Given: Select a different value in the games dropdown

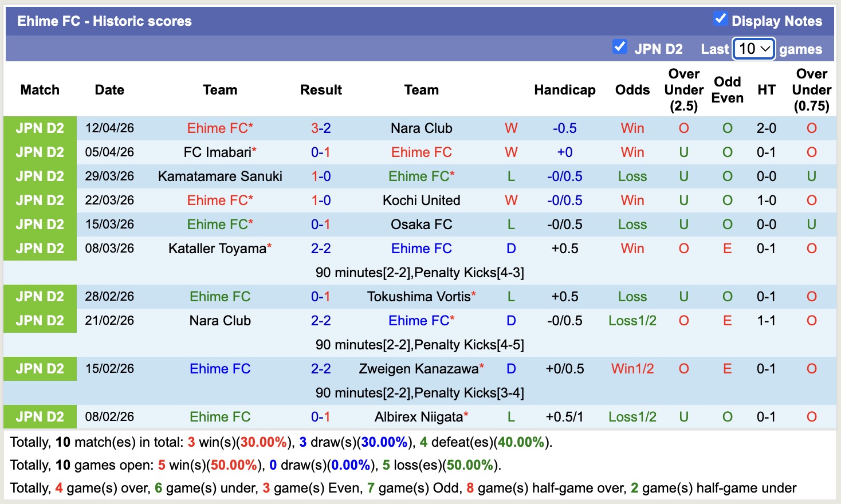Looking at the screenshot, I should [753, 49].
